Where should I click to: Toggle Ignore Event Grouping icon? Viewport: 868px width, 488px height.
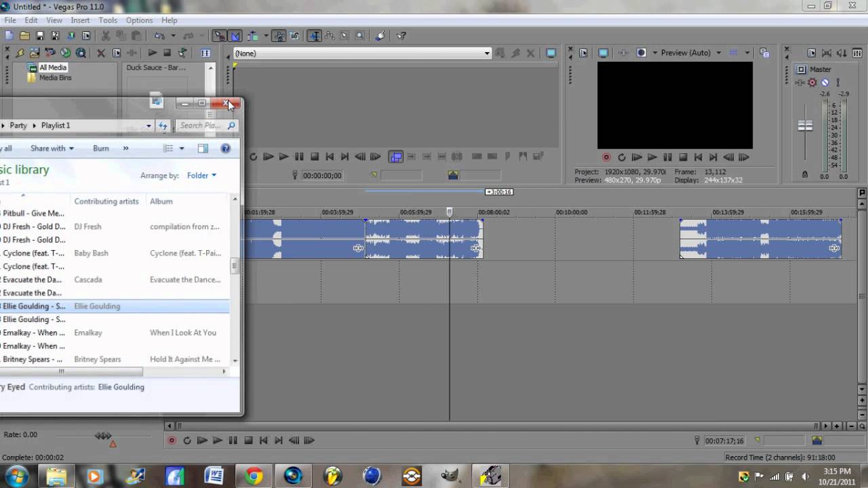[x=294, y=36]
